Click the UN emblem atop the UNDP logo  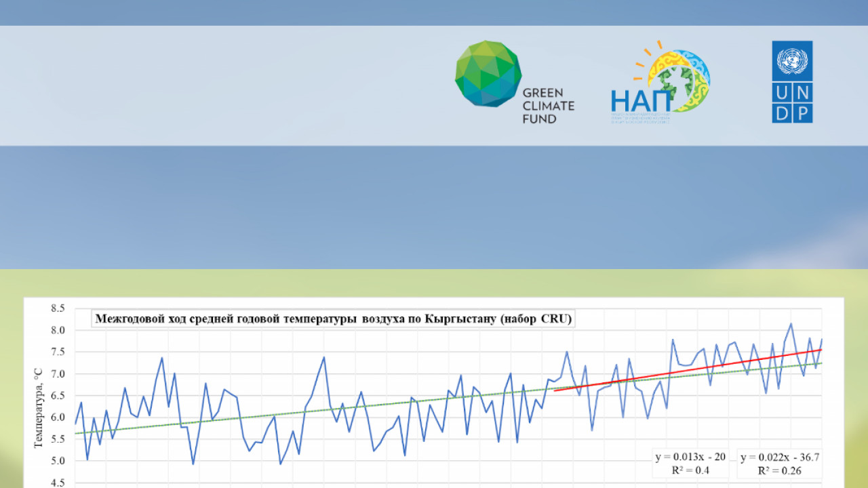pyautogui.click(x=792, y=61)
